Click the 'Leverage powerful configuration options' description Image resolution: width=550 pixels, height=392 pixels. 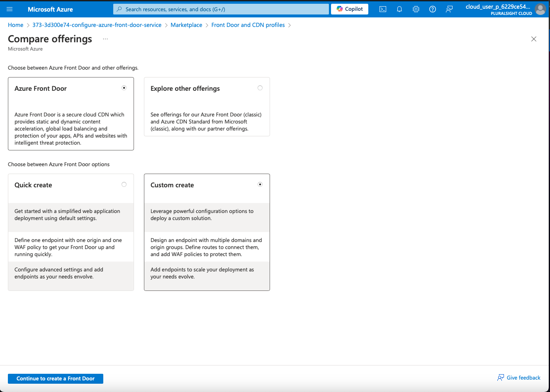(202, 215)
